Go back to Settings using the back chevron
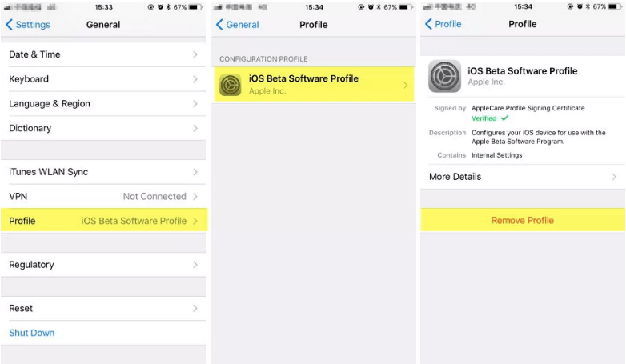626x364 pixels. click(x=9, y=25)
